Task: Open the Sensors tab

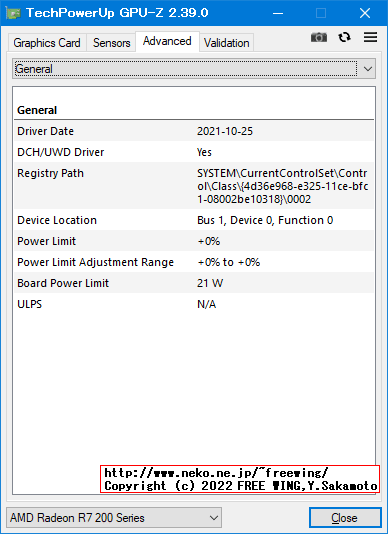Action: pos(111,43)
